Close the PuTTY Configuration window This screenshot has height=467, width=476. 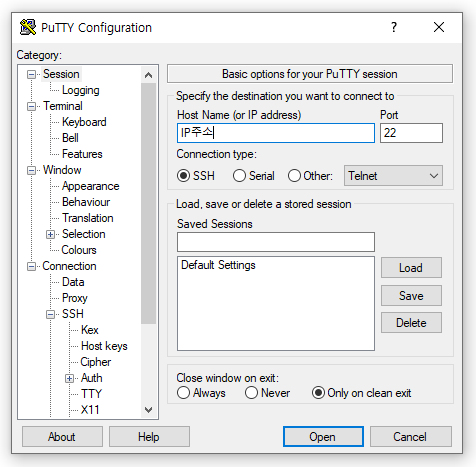pos(439,27)
